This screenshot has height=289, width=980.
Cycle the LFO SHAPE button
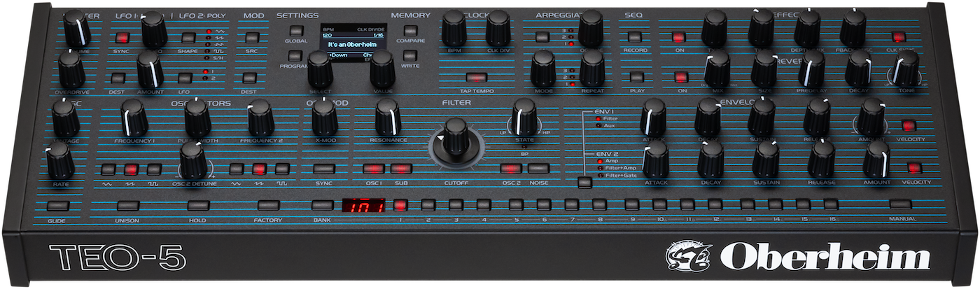point(188,38)
